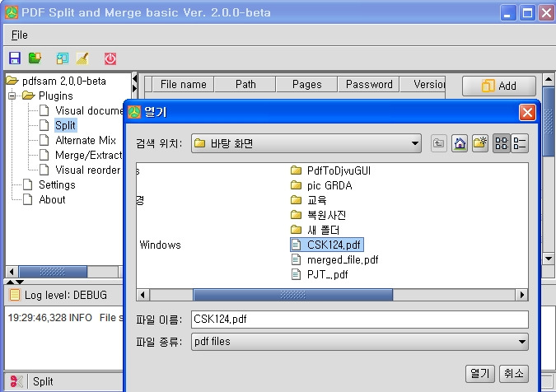The image size is (556, 392).
Task: Select Merge/Extract plugin
Action: click(x=89, y=156)
